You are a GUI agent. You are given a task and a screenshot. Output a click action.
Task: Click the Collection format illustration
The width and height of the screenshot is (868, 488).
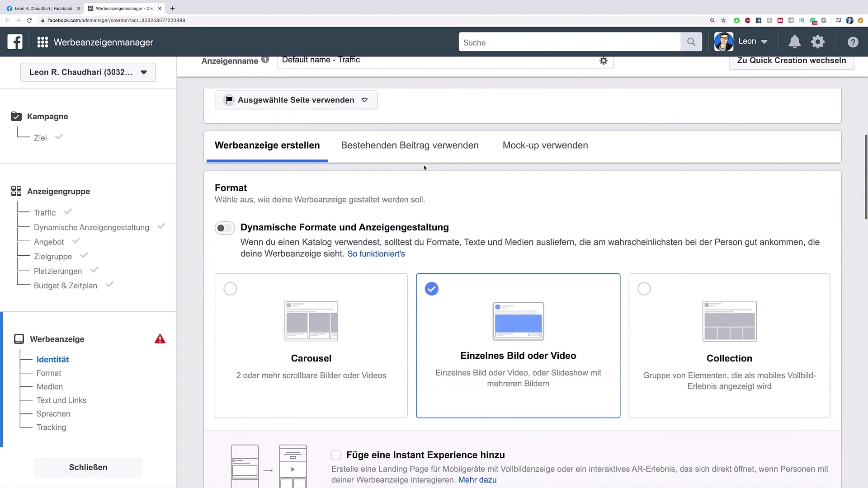[x=729, y=321]
